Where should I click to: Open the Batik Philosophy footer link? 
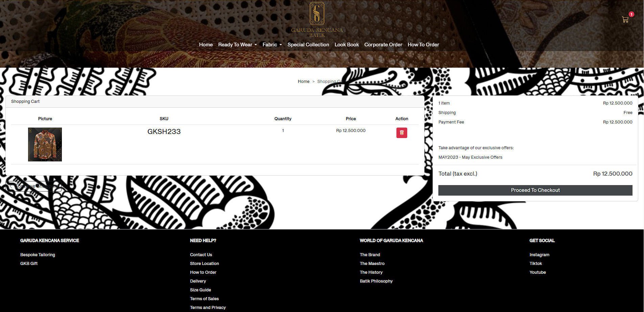point(376,281)
